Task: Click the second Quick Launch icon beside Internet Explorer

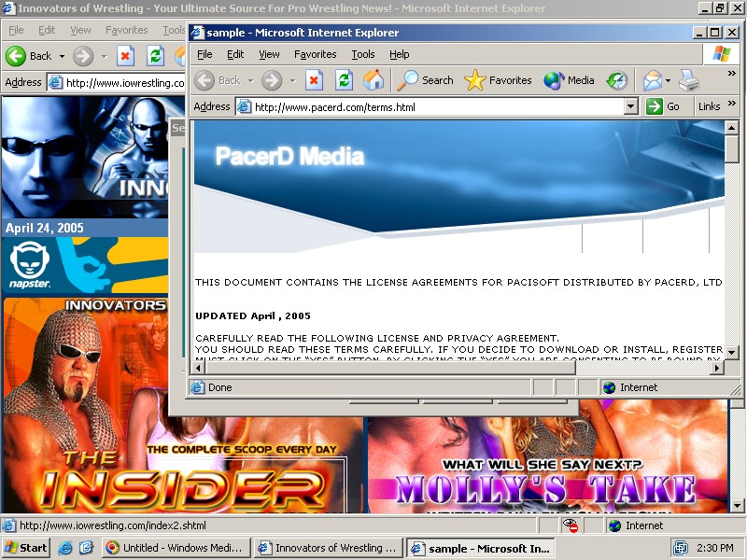Action: point(86,548)
